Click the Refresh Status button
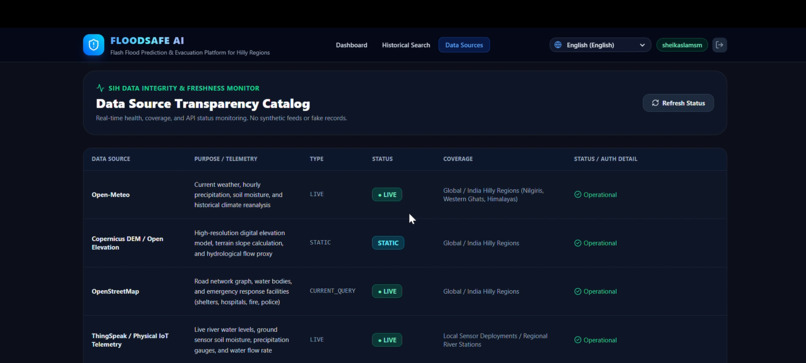The image size is (806, 363). 678,103
